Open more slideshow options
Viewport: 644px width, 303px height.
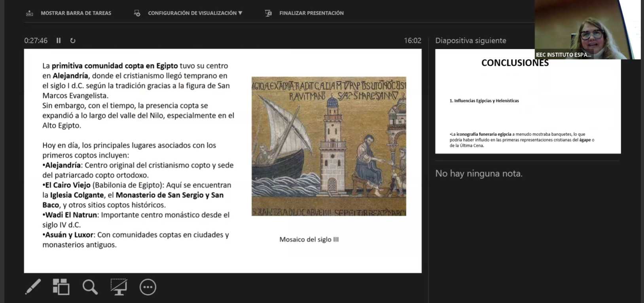pyautogui.click(x=148, y=287)
